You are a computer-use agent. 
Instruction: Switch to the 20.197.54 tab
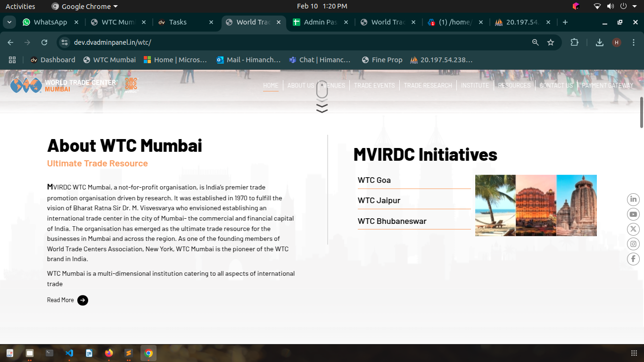click(x=522, y=22)
